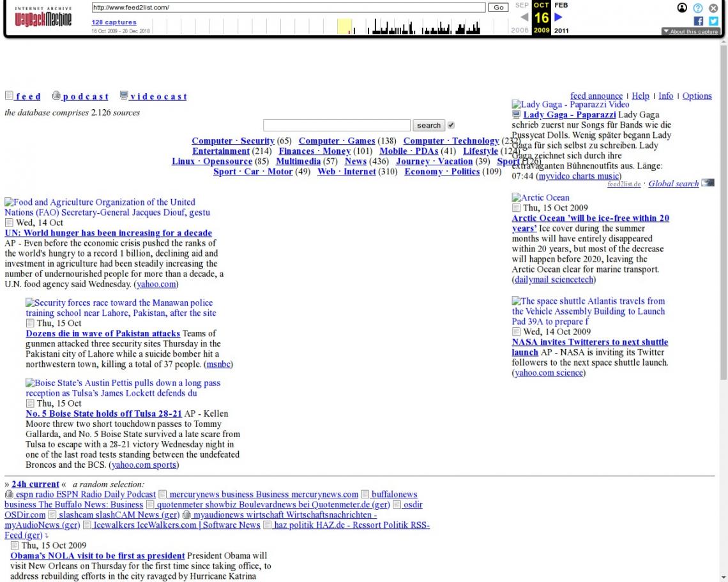Image resolution: width=728 pixels, height=582 pixels.
Task: Open the feed announce menu link
Action: [x=596, y=96]
